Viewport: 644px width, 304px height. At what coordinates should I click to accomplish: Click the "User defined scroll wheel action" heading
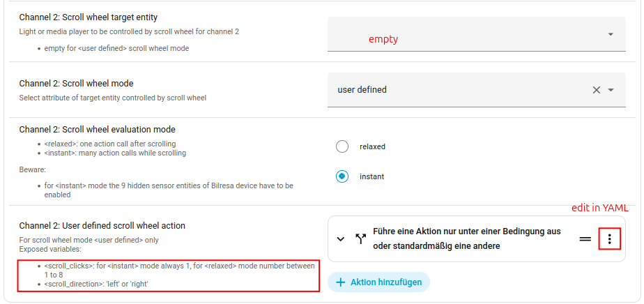tap(102, 225)
